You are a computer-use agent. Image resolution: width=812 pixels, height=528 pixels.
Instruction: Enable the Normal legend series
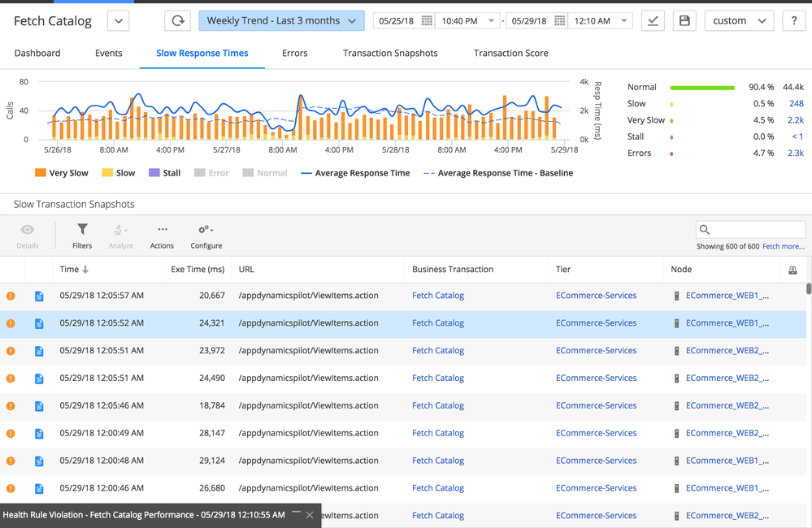[265, 173]
